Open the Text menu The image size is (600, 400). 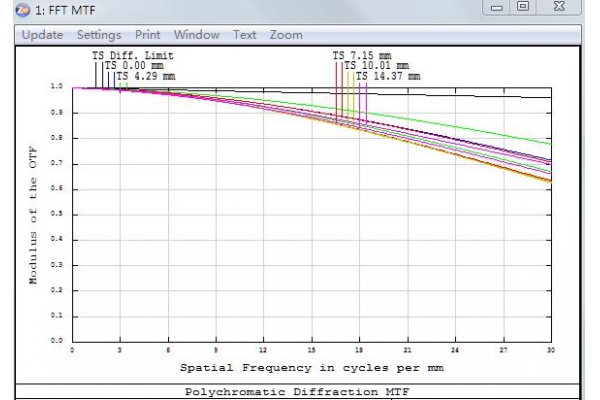[245, 35]
